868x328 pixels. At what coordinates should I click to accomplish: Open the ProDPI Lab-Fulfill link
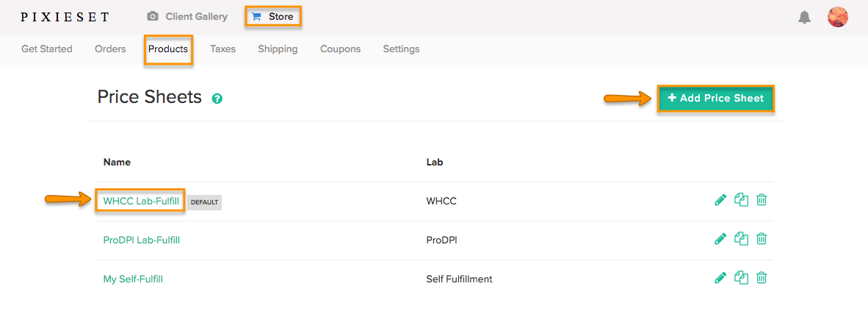[141, 240]
